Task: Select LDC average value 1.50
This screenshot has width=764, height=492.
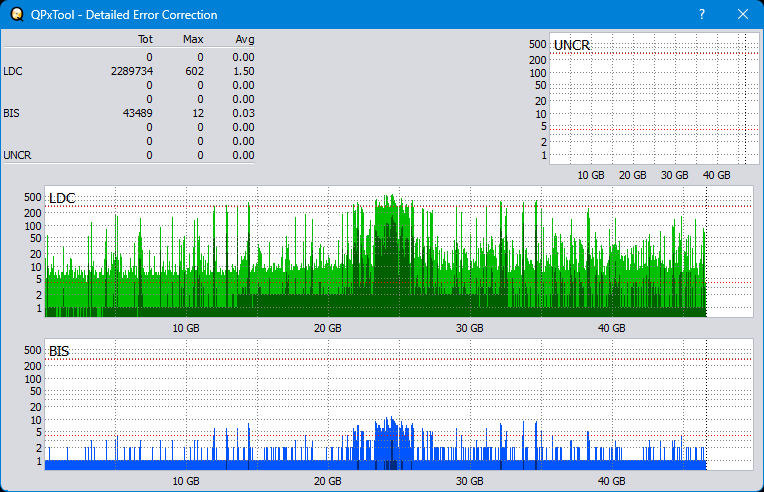Action: [x=244, y=71]
